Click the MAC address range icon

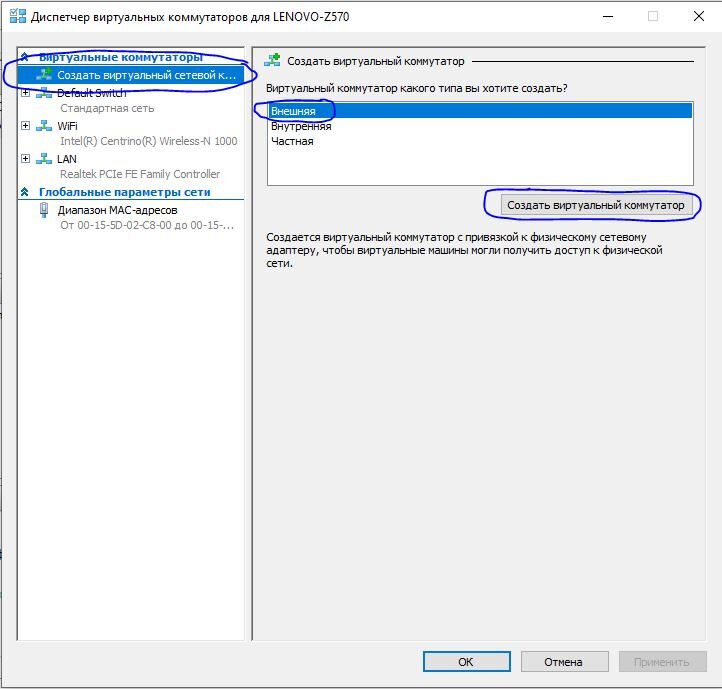point(44,210)
